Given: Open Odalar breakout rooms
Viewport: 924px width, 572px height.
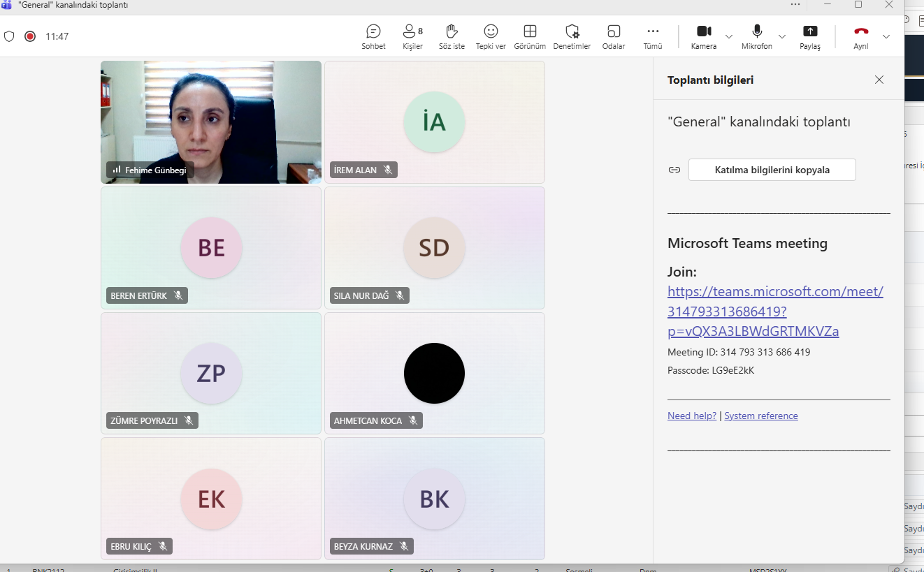Looking at the screenshot, I should click(614, 37).
